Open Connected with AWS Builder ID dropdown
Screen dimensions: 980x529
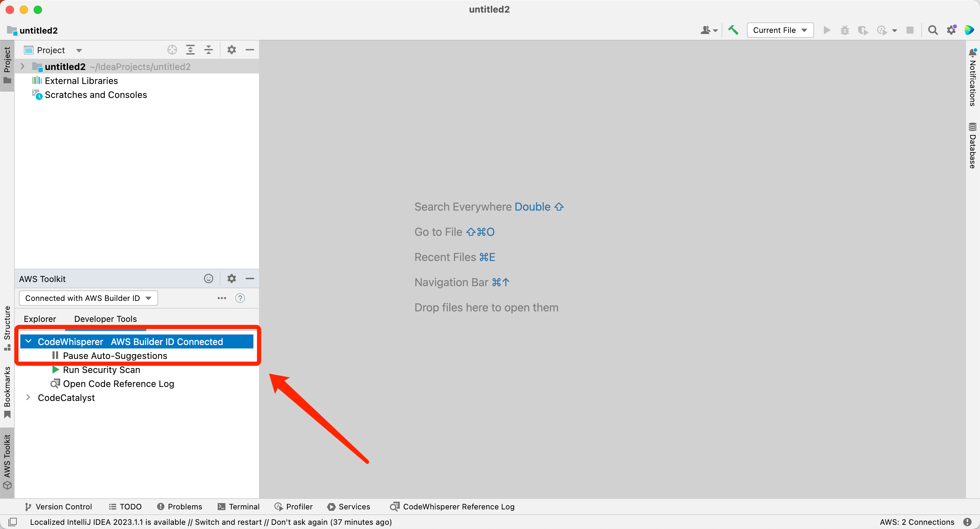click(88, 298)
